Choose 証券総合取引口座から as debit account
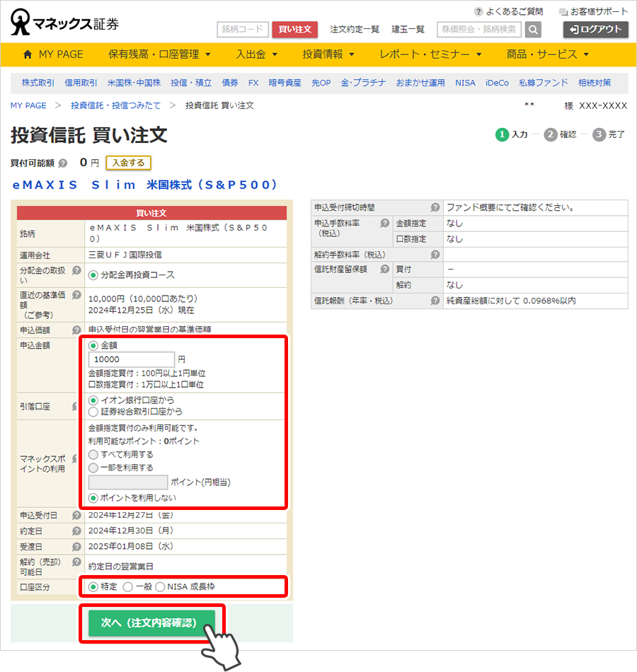This screenshot has height=672, width=637. coord(93,412)
